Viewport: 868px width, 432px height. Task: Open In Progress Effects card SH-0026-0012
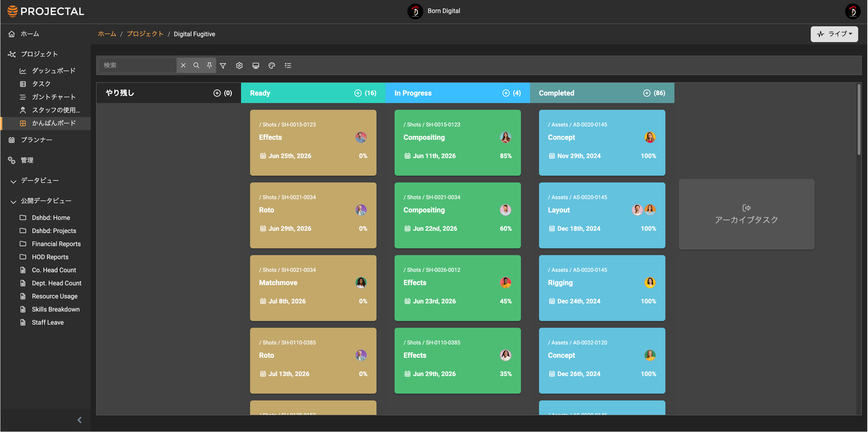[x=457, y=288]
